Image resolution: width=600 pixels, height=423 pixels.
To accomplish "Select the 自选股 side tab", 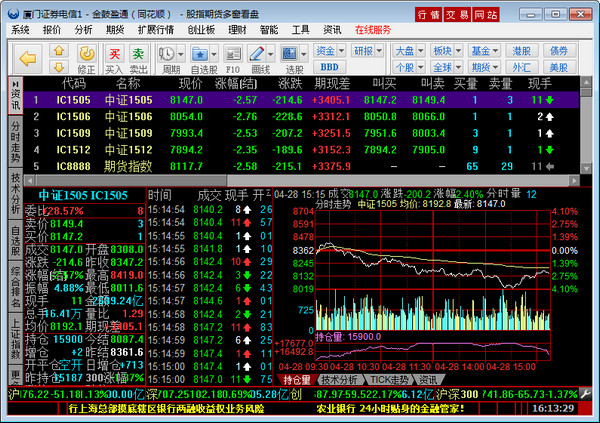I will coord(15,240).
